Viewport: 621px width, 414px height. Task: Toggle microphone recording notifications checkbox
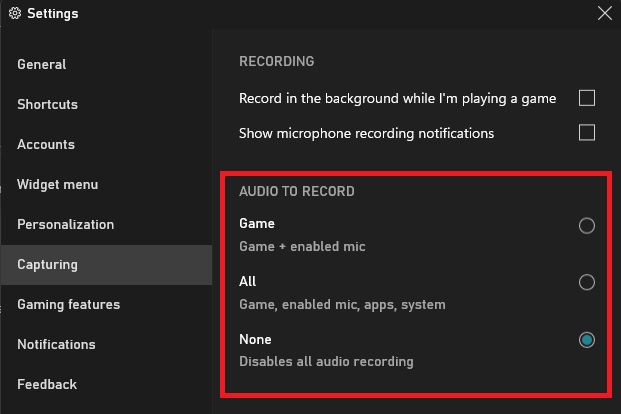tap(587, 133)
